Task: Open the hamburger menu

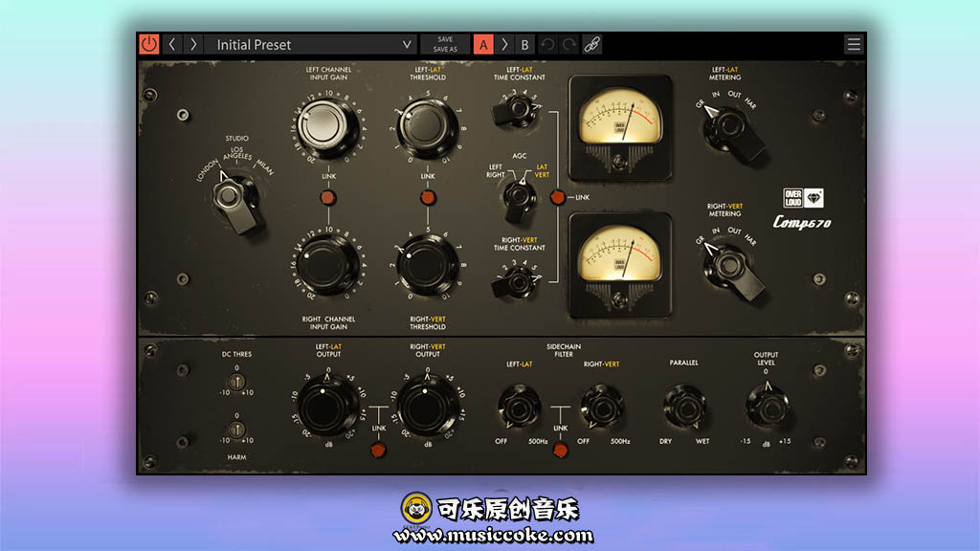Action: [x=854, y=44]
